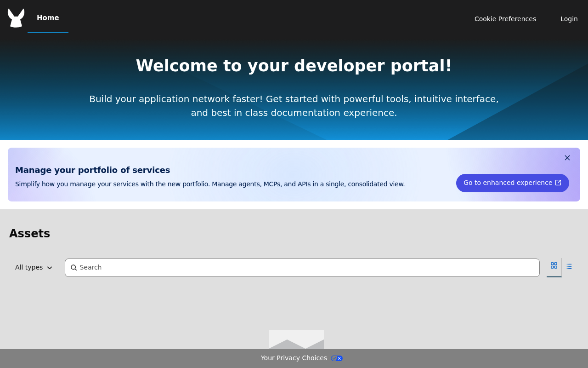
Task: Switch to list view
Action: click(569, 266)
